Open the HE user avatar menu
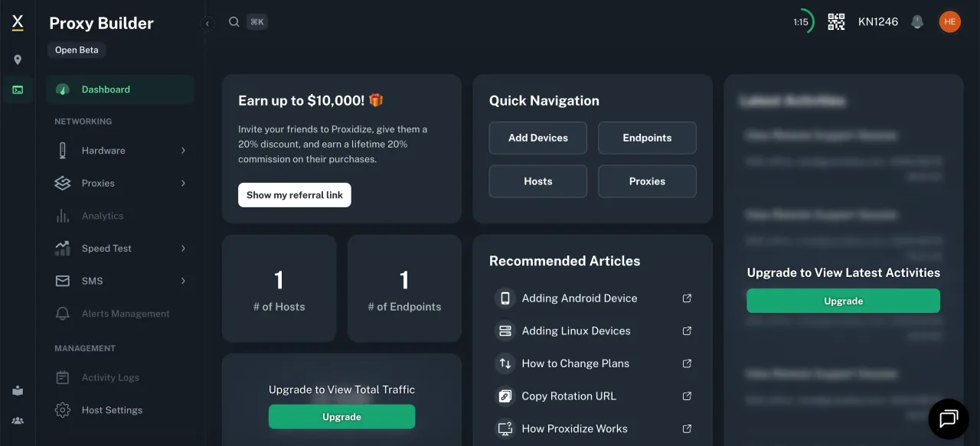Image resolution: width=980 pixels, height=446 pixels. pyautogui.click(x=949, y=22)
